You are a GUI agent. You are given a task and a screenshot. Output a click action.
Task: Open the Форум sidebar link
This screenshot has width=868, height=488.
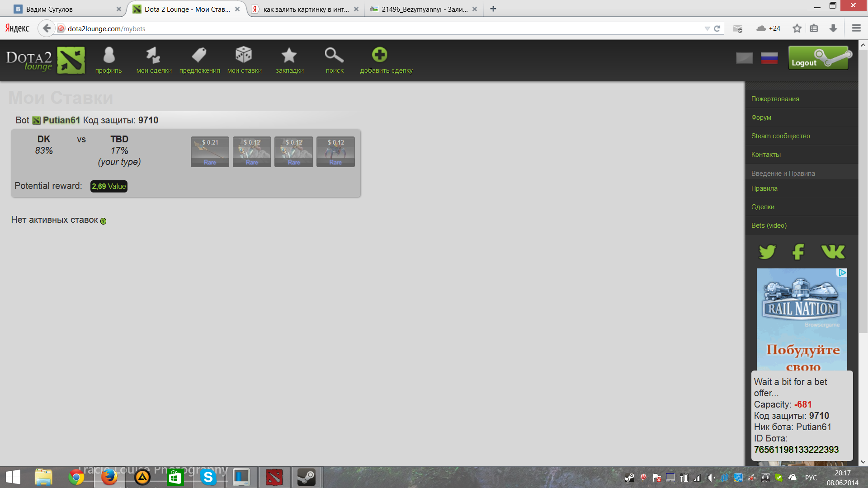pyautogui.click(x=761, y=117)
